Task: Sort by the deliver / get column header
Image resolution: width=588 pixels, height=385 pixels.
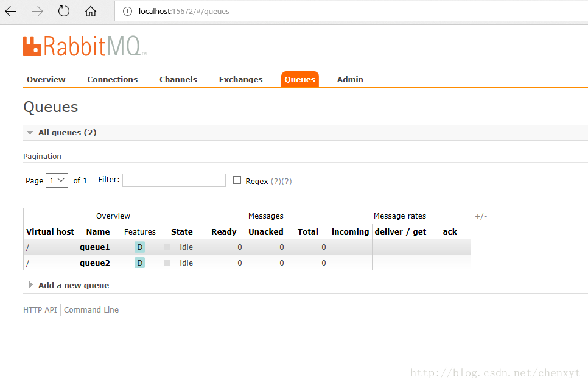Action: click(400, 232)
